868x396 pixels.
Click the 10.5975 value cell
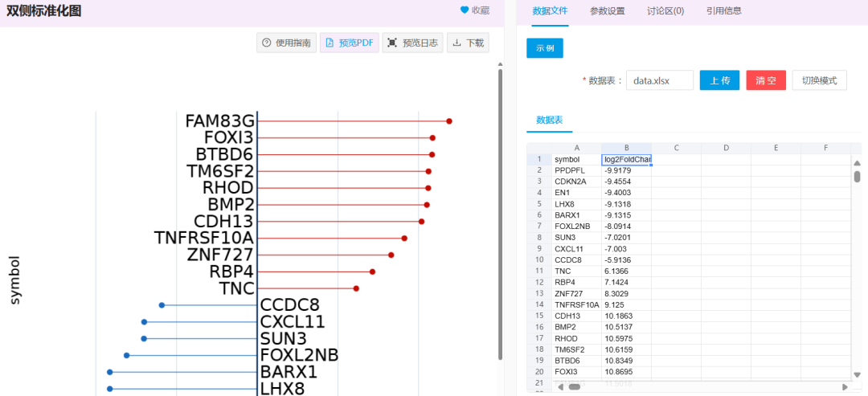click(626, 338)
